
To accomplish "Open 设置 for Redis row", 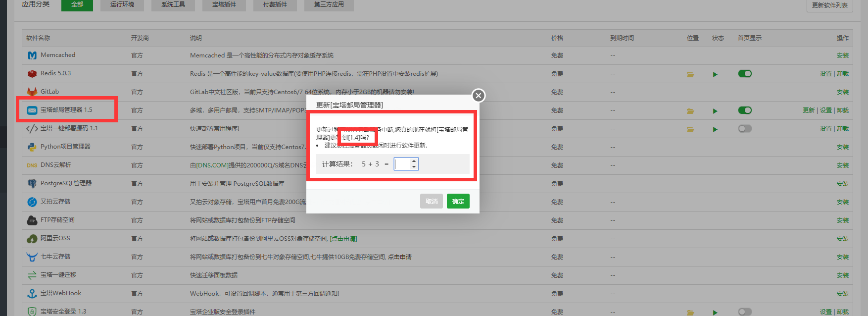I will [x=826, y=74].
